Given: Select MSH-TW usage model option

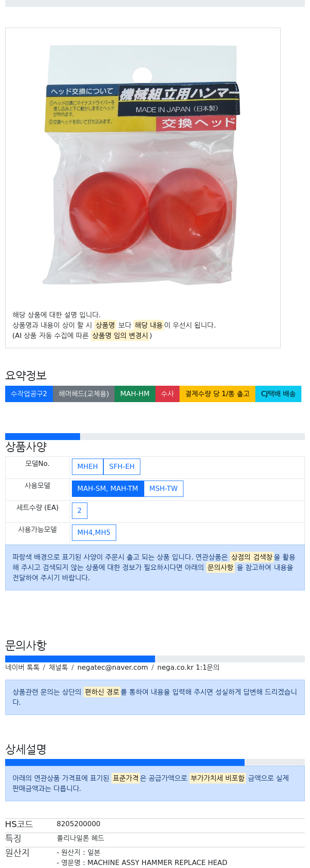Looking at the screenshot, I should click(x=164, y=489).
